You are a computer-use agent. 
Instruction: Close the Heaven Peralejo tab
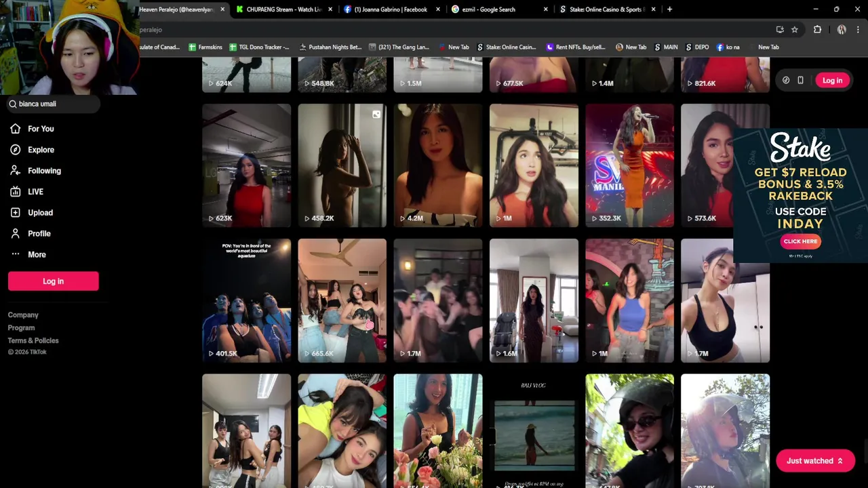[222, 9]
